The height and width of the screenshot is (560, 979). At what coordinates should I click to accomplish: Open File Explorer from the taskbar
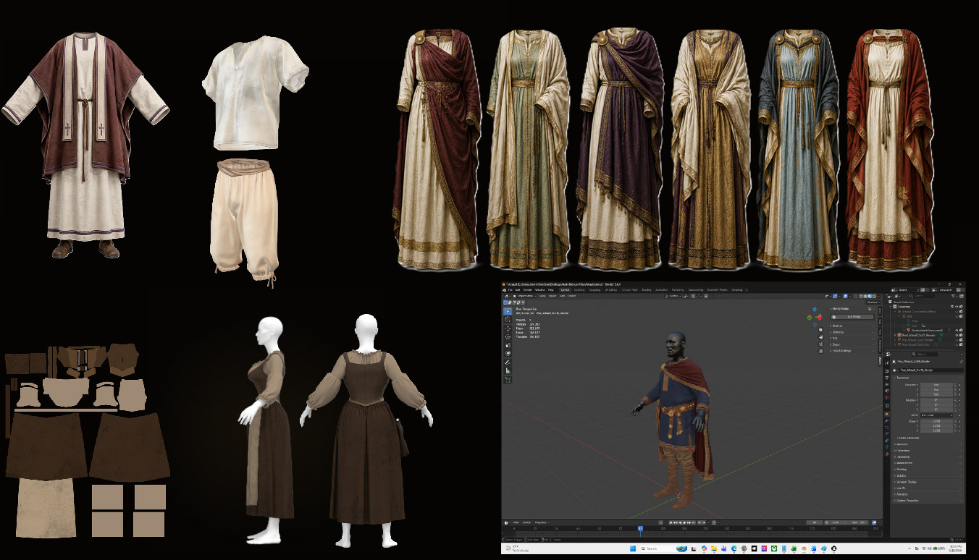(x=714, y=548)
